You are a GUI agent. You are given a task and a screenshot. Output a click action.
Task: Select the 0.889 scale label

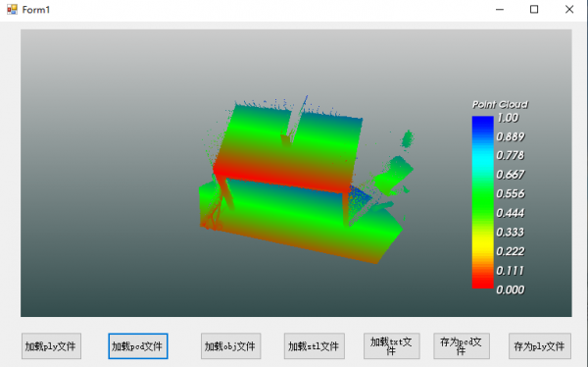point(510,136)
